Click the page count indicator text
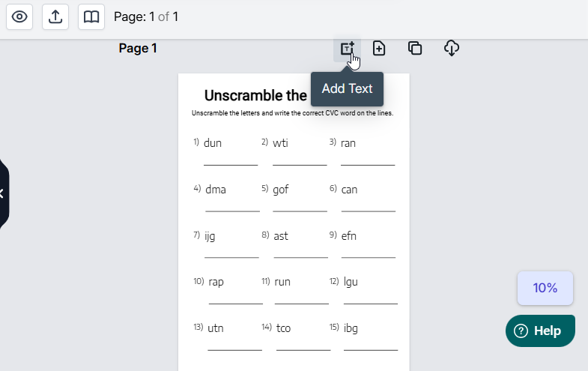Viewport: 588px width, 371px height. point(146,16)
